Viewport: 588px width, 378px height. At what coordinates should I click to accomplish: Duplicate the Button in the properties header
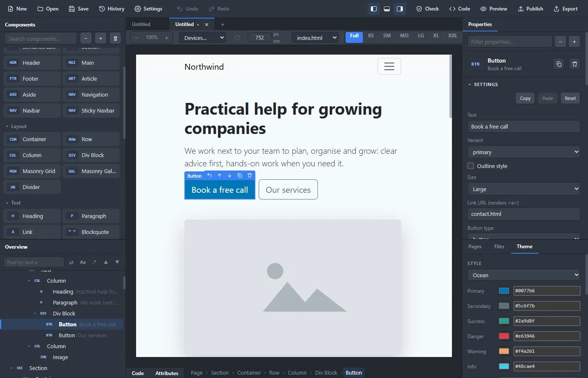[559, 64]
